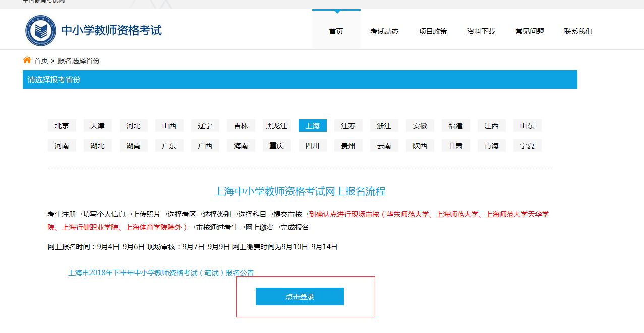Image resolution: width=644 pixels, height=333 pixels.
Task: Open the 首页 navigation tab
Action: [336, 31]
